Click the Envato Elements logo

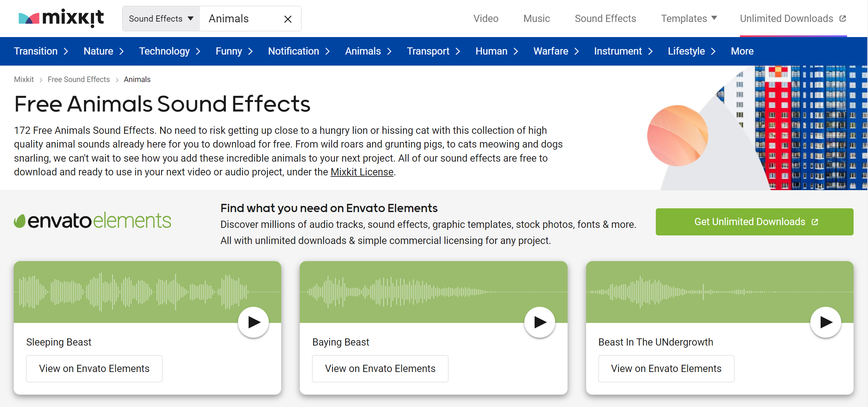tap(92, 221)
